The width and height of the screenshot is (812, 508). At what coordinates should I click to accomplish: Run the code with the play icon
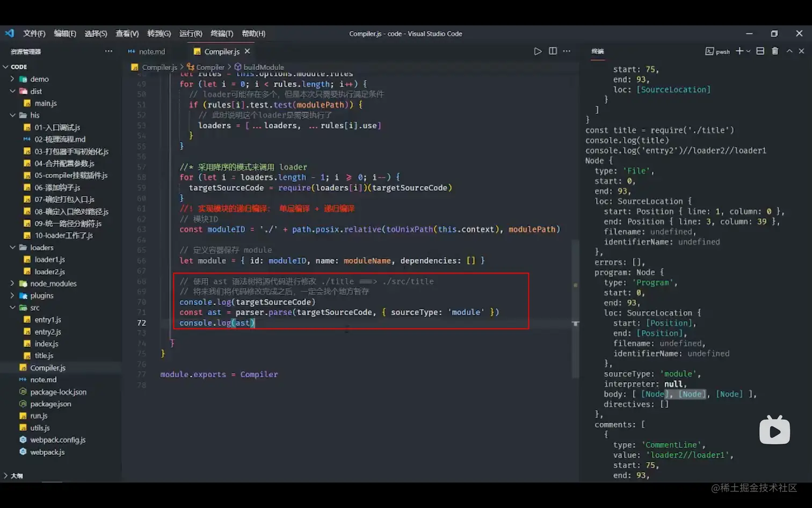[538, 51]
